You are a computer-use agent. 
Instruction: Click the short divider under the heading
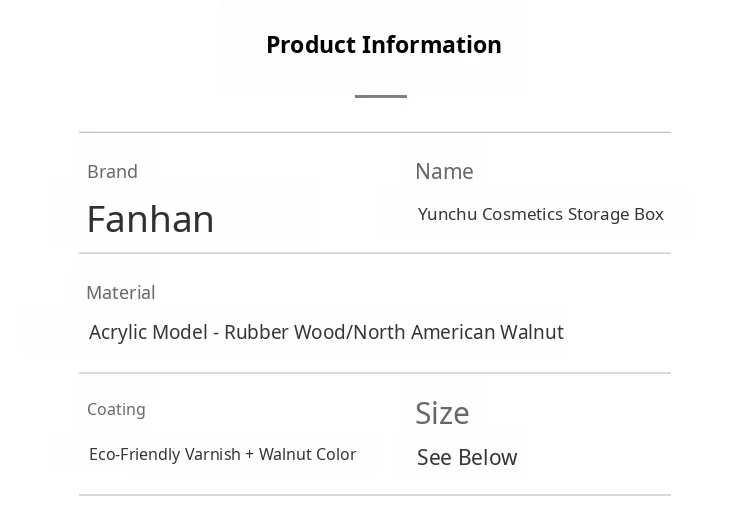coord(381,96)
